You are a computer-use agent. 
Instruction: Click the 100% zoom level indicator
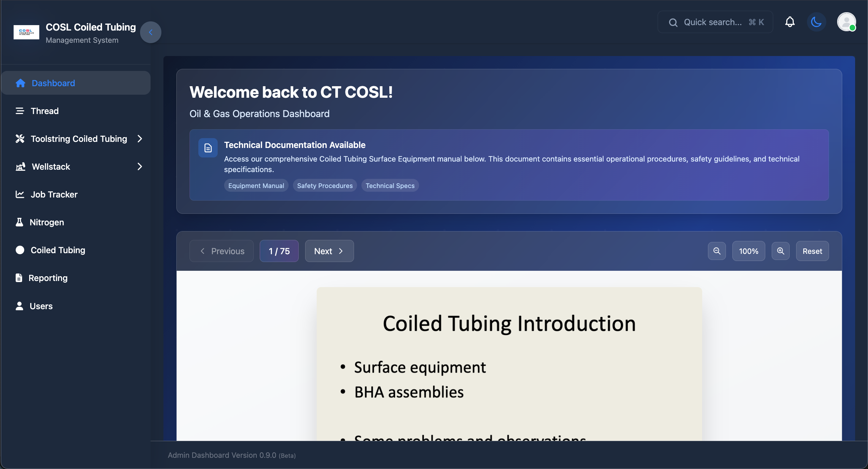click(748, 251)
